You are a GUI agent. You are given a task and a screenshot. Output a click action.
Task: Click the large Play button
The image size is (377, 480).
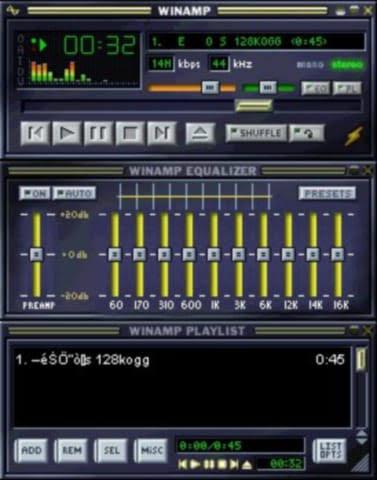66,133
